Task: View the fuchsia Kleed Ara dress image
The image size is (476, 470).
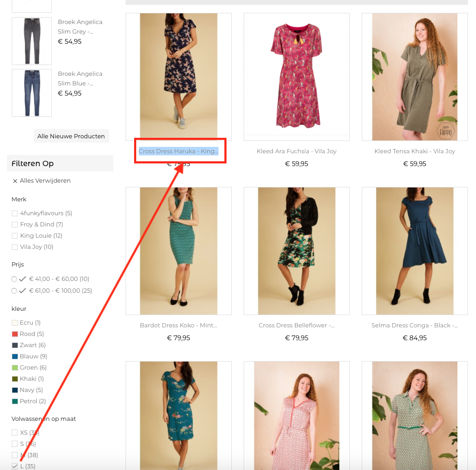Action: point(296,77)
